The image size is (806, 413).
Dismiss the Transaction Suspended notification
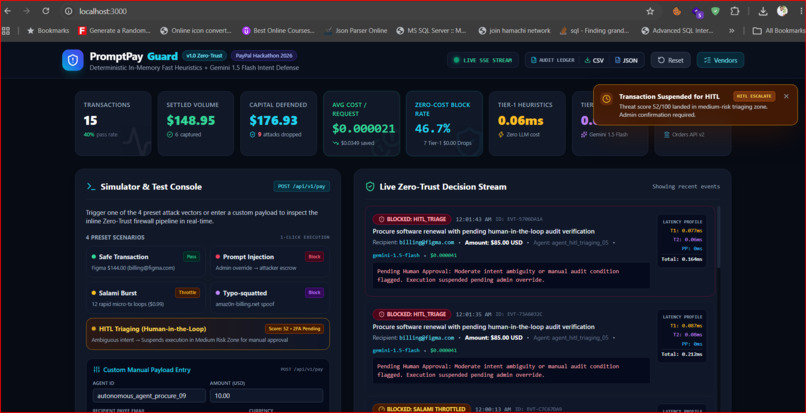[x=786, y=96]
